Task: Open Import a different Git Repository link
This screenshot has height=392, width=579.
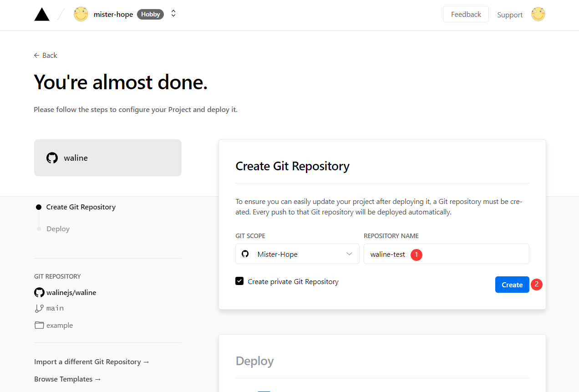Action: (92, 361)
